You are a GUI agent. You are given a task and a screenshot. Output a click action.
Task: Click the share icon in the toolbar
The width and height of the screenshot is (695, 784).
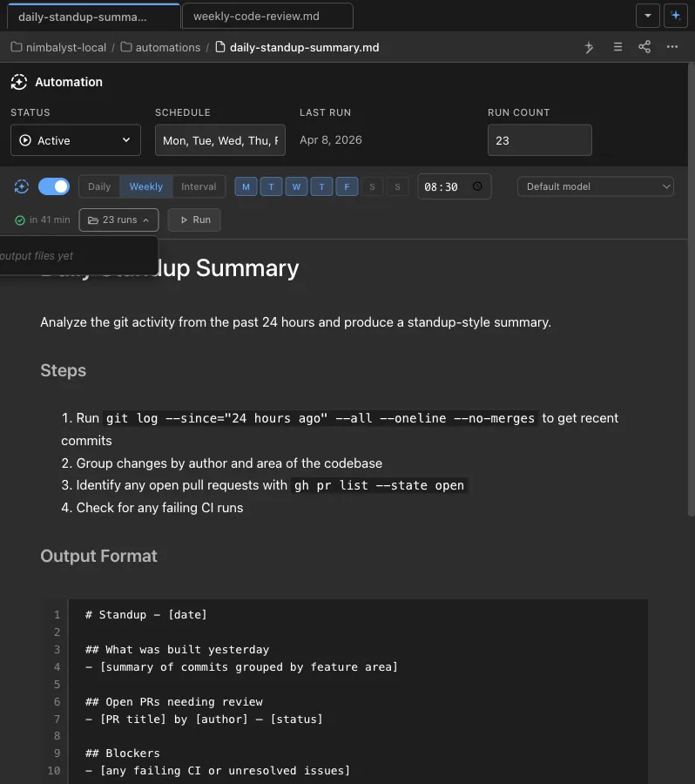tap(644, 47)
